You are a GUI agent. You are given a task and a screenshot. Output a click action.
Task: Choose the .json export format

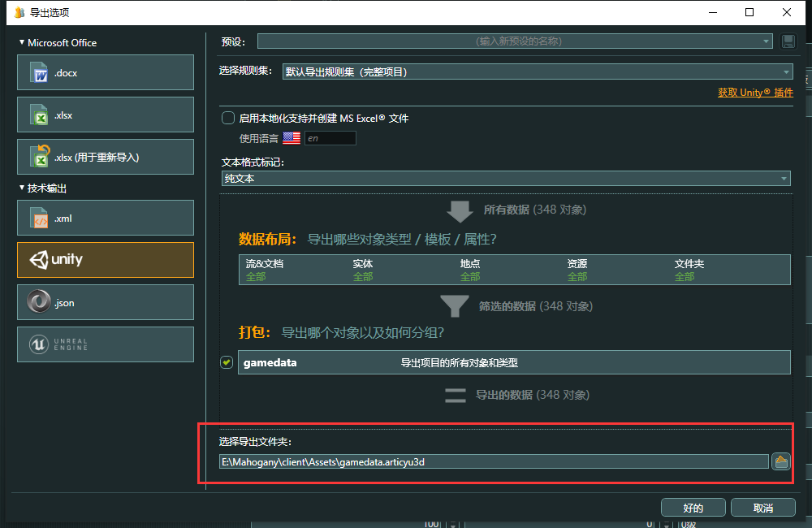tap(106, 302)
